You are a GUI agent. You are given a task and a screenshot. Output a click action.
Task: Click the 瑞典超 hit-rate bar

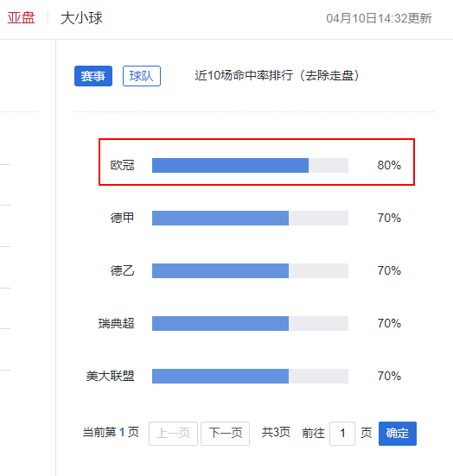[250, 323]
